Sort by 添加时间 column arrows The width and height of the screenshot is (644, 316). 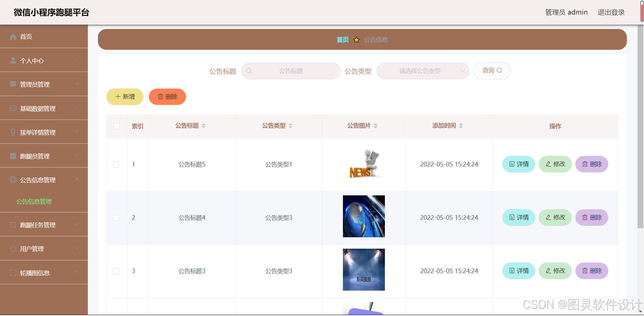(x=461, y=126)
